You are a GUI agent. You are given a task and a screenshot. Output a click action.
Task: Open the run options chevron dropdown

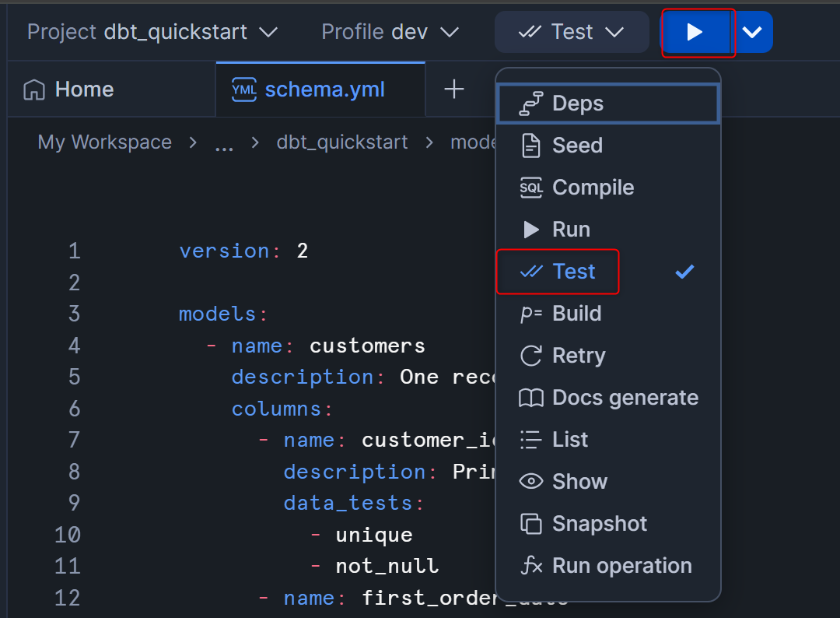pos(752,33)
